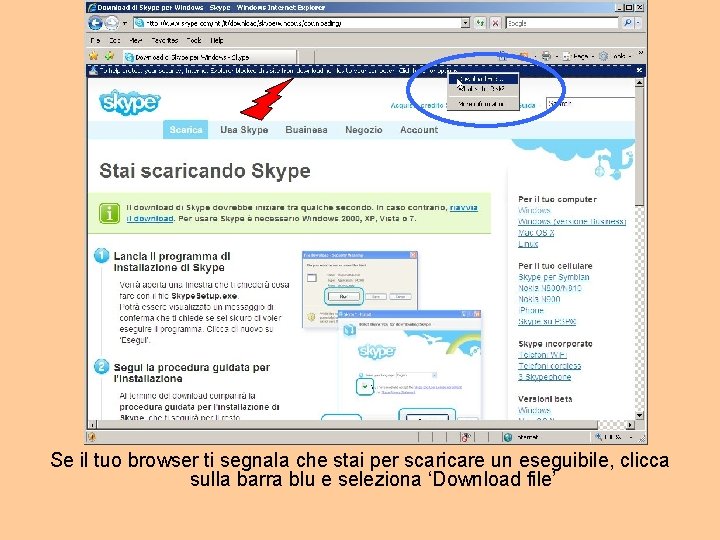Click the Skype logo

[129, 102]
